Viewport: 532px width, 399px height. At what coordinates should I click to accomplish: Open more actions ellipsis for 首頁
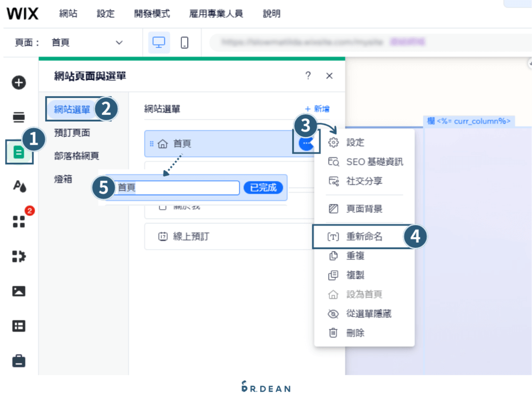306,144
